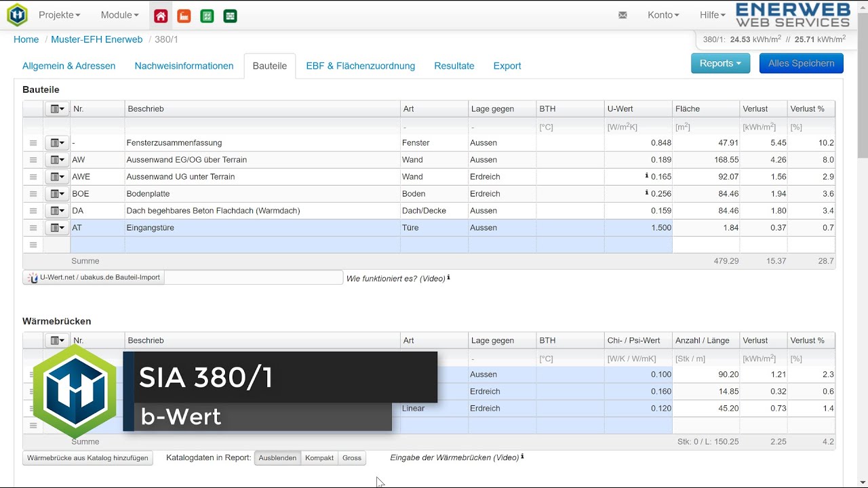The width and height of the screenshot is (868, 488).
Task: Go to Home breadcrumb link
Action: click(26, 39)
